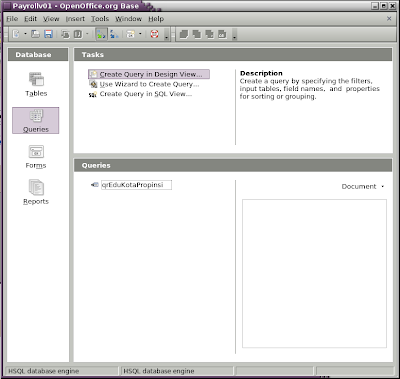Image resolution: width=400 pixels, height=379 pixels.
Task: Click Create Query in SQL View
Action: coord(146,94)
